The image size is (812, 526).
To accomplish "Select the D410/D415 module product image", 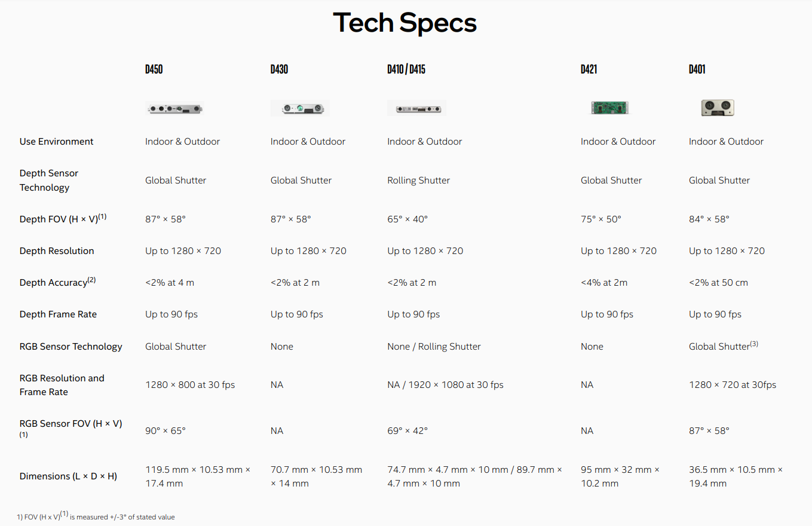I will 417,108.
